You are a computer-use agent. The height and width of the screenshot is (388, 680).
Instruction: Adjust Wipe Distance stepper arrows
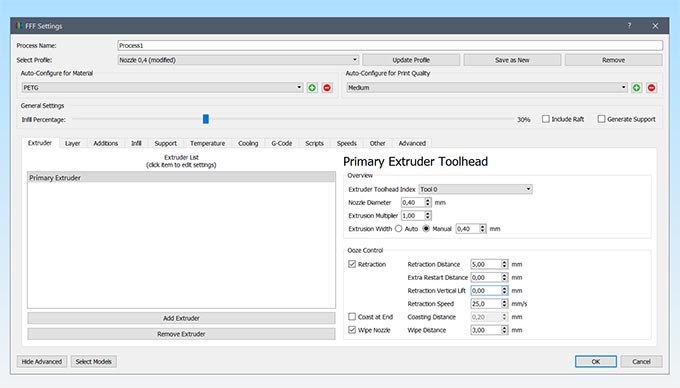point(504,330)
